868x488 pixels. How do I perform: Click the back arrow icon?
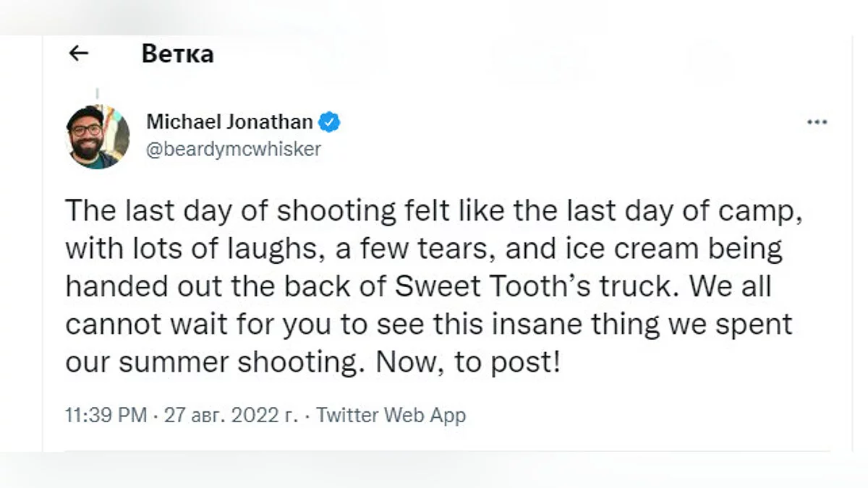coord(78,53)
